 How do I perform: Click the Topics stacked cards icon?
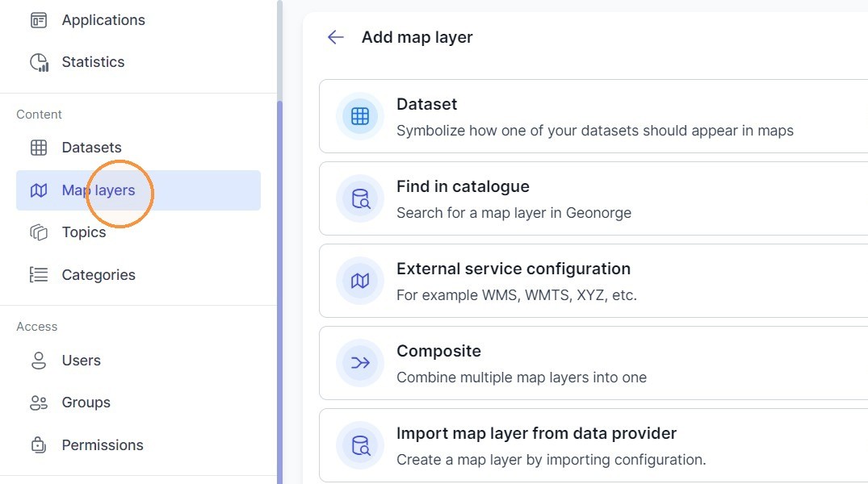pos(38,232)
